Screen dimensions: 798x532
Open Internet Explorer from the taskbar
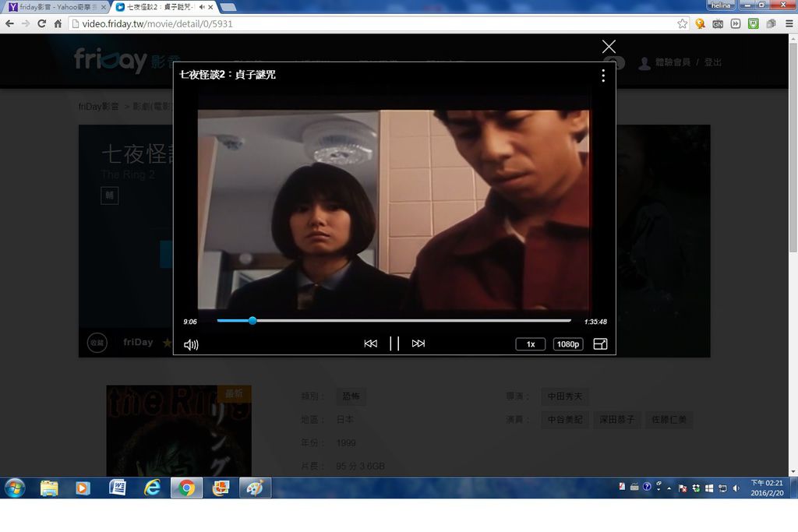[152, 488]
